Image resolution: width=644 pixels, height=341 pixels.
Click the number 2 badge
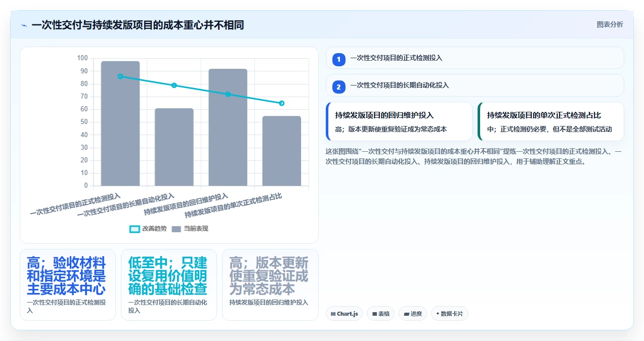tap(338, 87)
